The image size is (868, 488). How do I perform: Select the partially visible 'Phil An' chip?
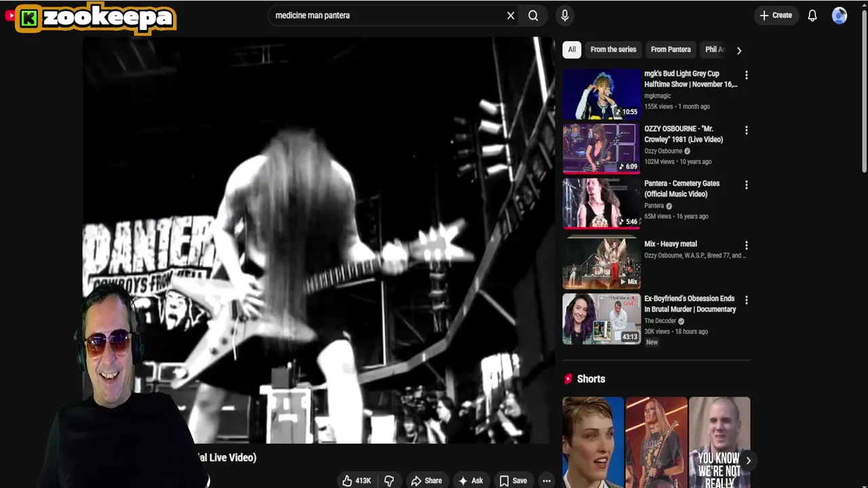pyautogui.click(x=714, y=49)
